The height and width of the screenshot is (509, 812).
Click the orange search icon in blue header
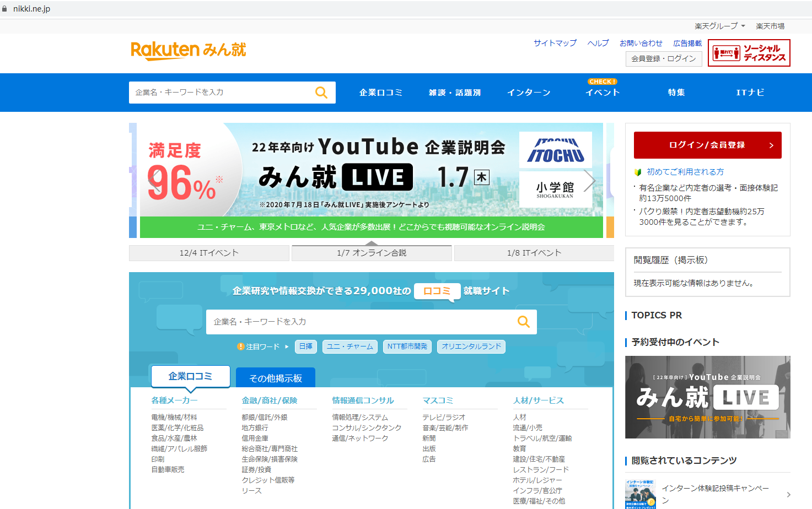coord(321,93)
